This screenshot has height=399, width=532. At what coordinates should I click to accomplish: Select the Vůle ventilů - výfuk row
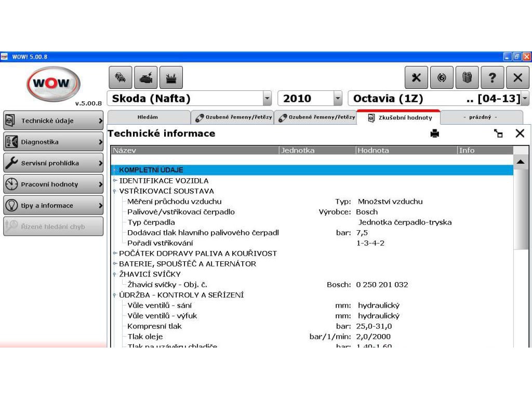pyautogui.click(x=312, y=316)
